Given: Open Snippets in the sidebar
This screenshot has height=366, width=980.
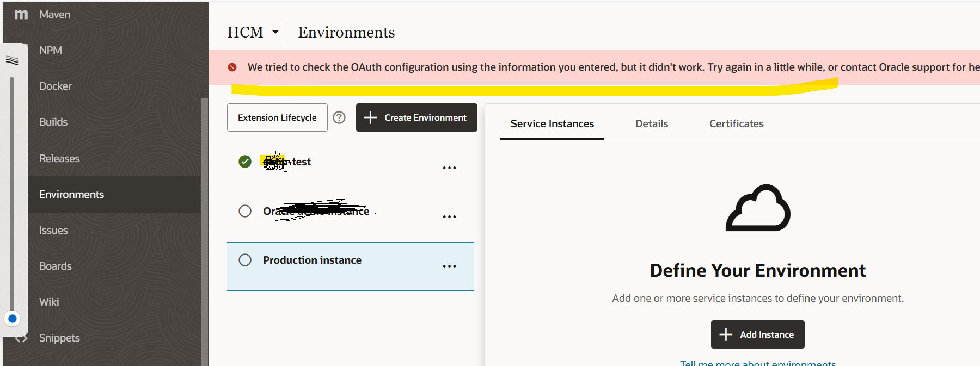Looking at the screenshot, I should (x=59, y=338).
